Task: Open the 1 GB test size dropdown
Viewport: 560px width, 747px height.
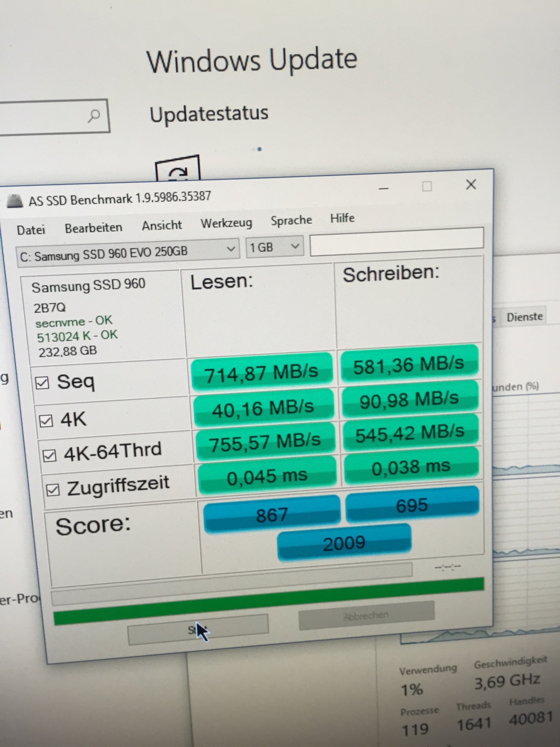Action: click(x=275, y=247)
